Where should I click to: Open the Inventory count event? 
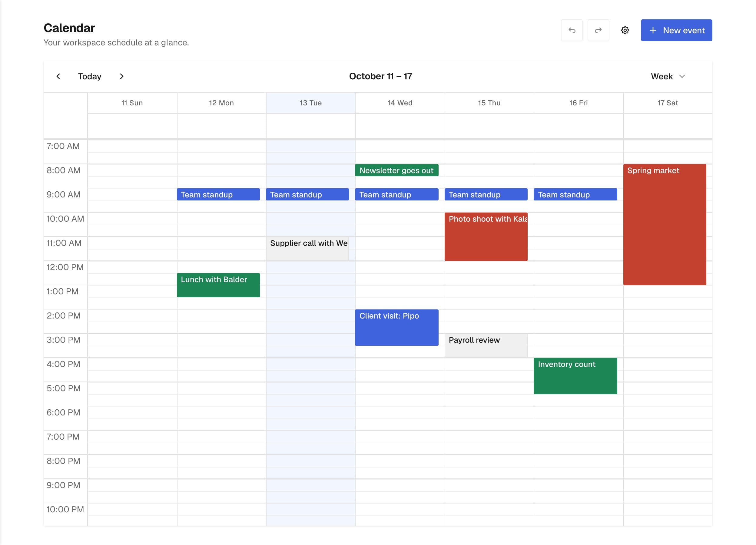pos(575,376)
